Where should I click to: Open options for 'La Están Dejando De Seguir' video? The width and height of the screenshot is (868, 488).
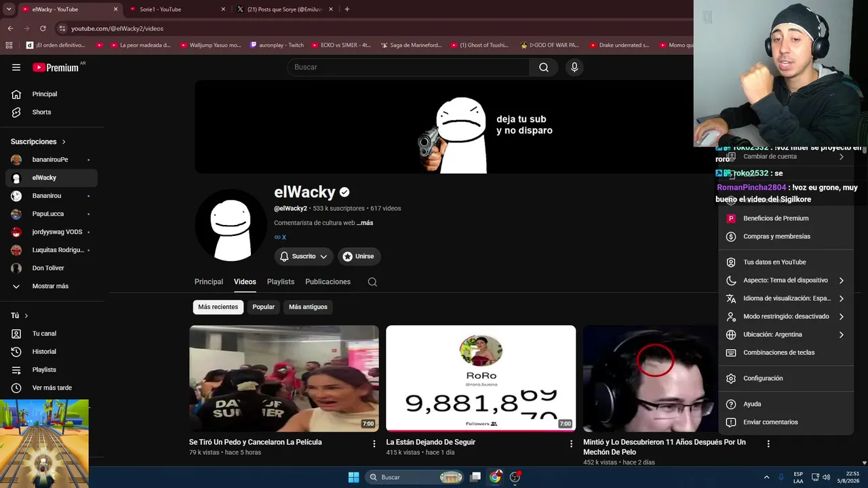tap(571, 443)
